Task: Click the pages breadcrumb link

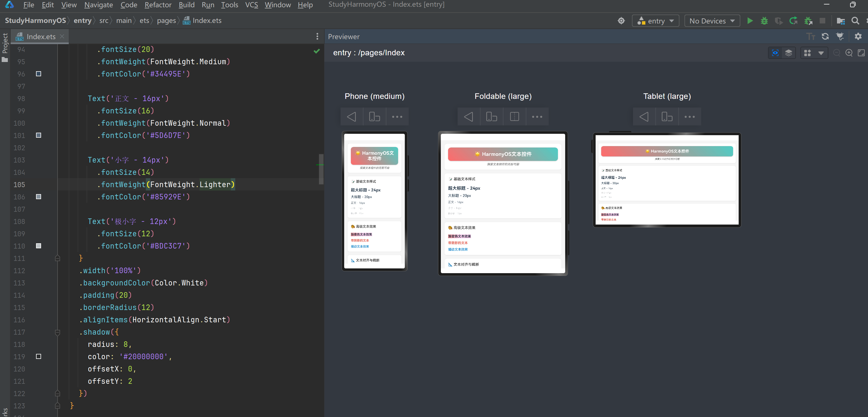Action: (166, 21)
